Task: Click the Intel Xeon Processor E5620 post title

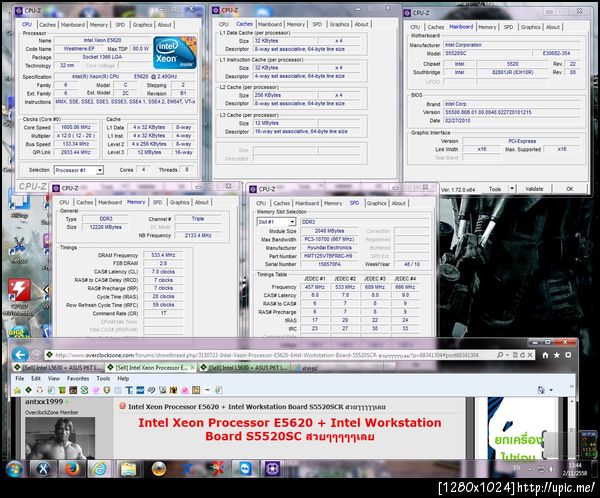Action: 256,407
